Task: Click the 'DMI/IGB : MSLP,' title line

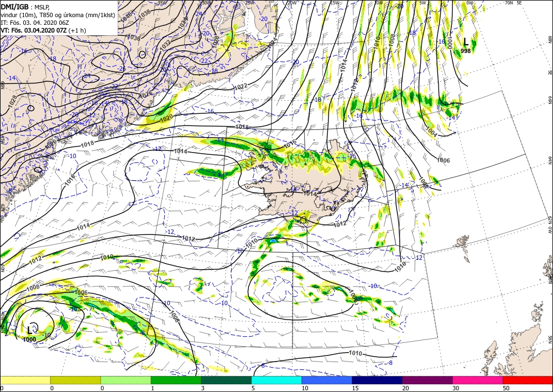Action: 24,6
